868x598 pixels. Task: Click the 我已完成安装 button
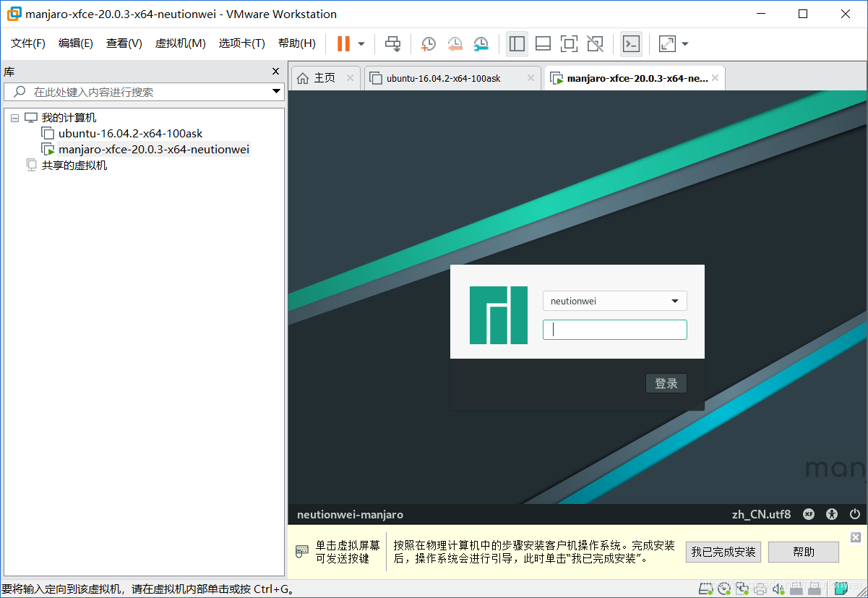click(723, 552)
